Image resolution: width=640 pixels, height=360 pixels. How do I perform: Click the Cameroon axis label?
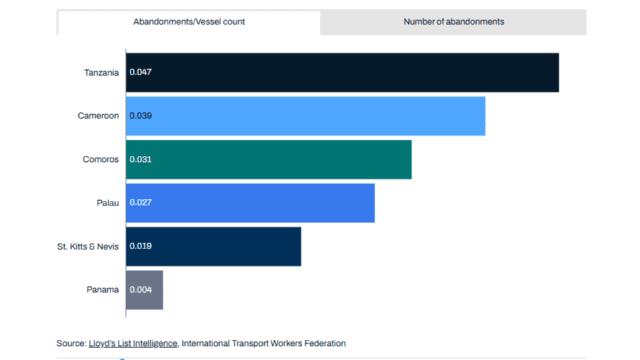98,116
